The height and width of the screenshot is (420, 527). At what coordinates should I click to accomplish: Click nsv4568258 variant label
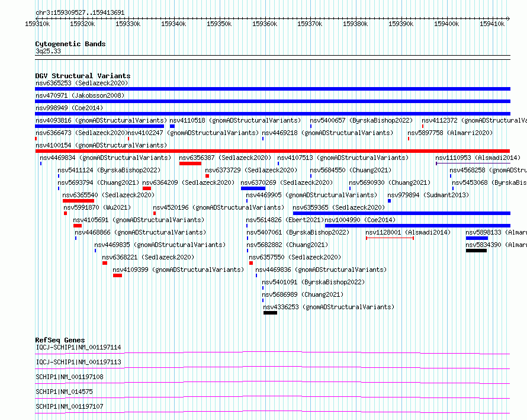[x=488, y=170]
